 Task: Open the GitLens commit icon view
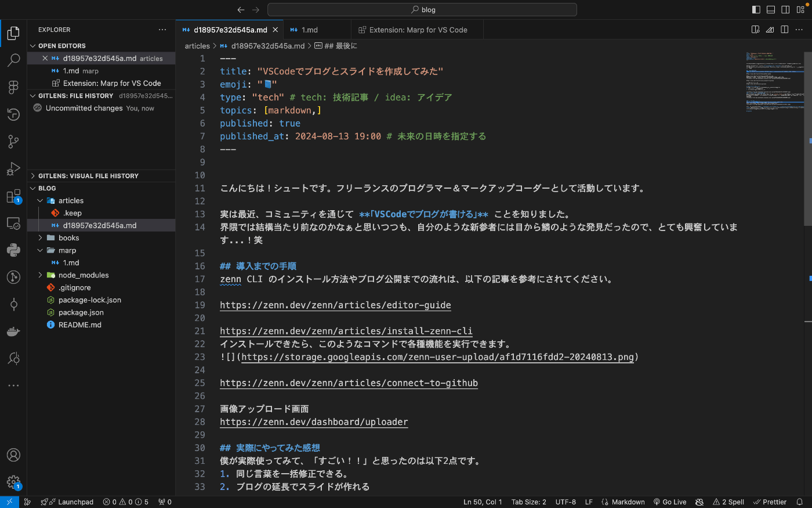click(x=13, y=304)
